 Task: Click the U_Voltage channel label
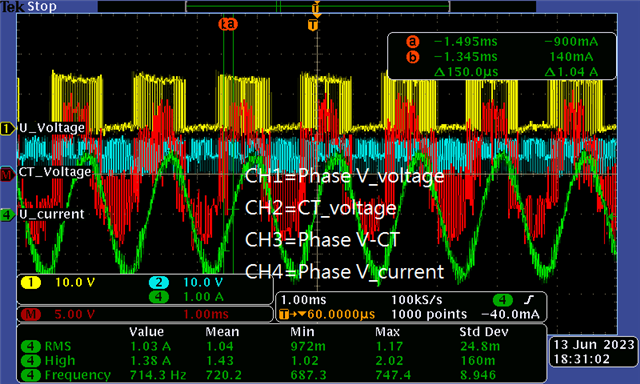point(52,128)
